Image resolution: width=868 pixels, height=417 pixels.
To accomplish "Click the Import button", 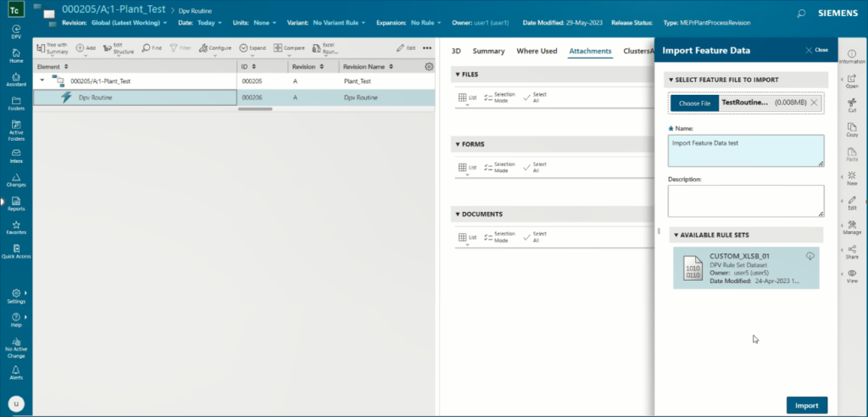I will point(807,405).
